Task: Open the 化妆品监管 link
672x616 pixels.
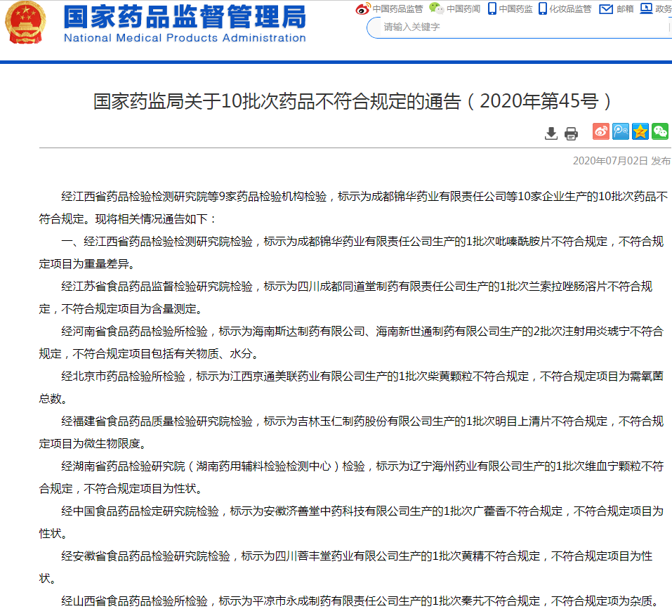Action: 570,8
